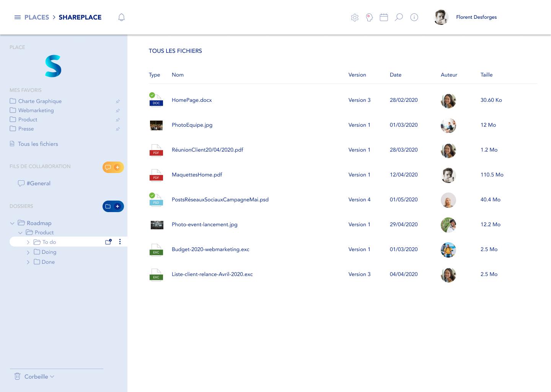Open three-dot menu on To do folder
The height and width of the screenshot is (392, 551).
point(120,242)
